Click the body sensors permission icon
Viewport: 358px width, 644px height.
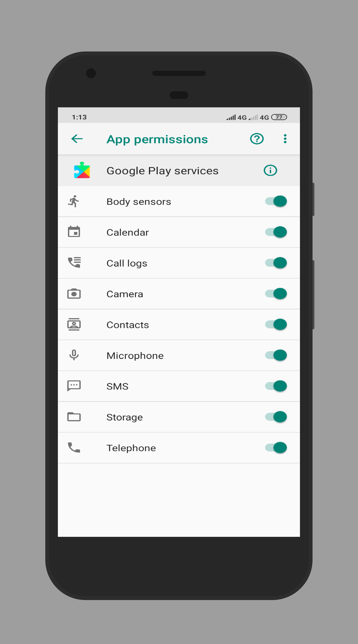(x=74, y=201)
